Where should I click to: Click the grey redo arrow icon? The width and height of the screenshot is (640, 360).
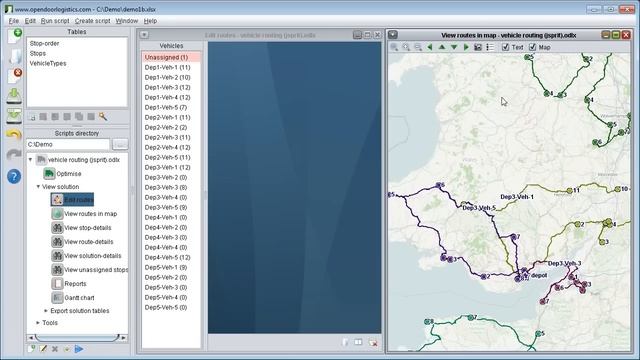14,155
